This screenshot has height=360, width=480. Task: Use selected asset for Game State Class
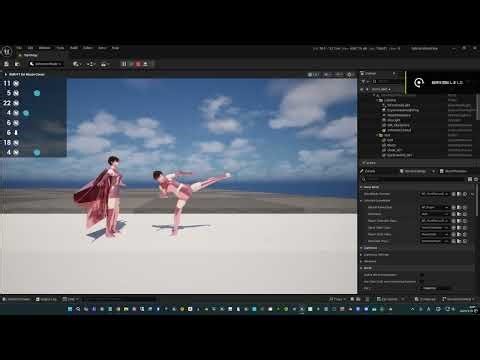pyautogui.click(x=454, y=228)
